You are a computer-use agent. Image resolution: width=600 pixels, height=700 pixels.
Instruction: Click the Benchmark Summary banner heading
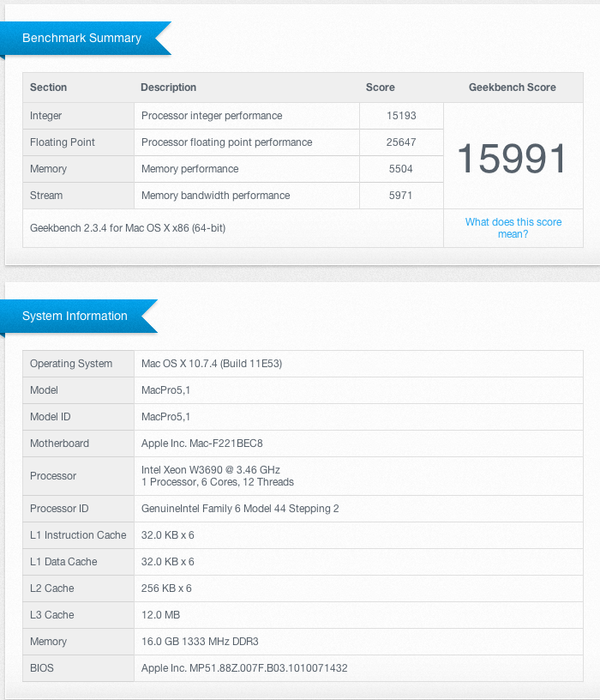point(81,38)
